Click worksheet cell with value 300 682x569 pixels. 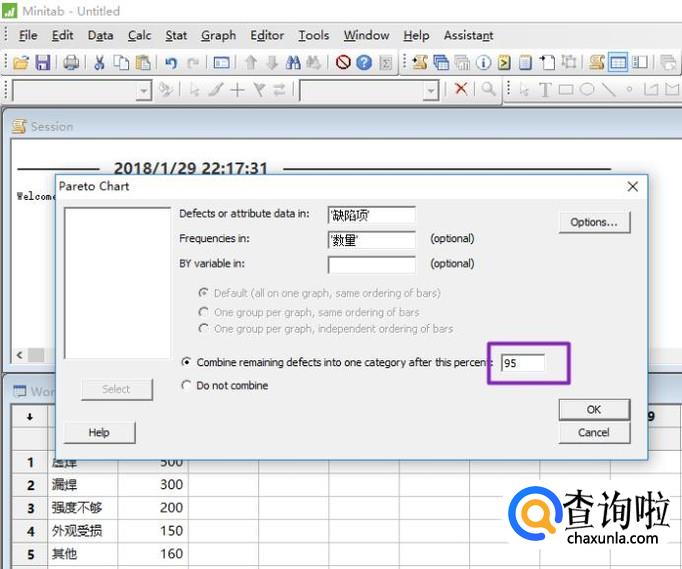(153, 485)
